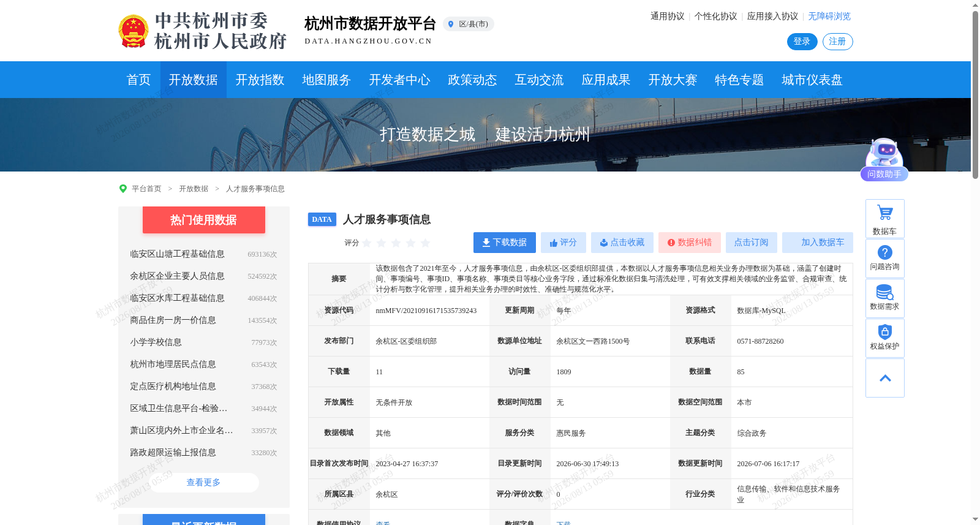Image resolution: width=980 pixels, height=525 pixels.
Task: Click the 评分 thumbs-up button
Action: click(x=563, y=243)
